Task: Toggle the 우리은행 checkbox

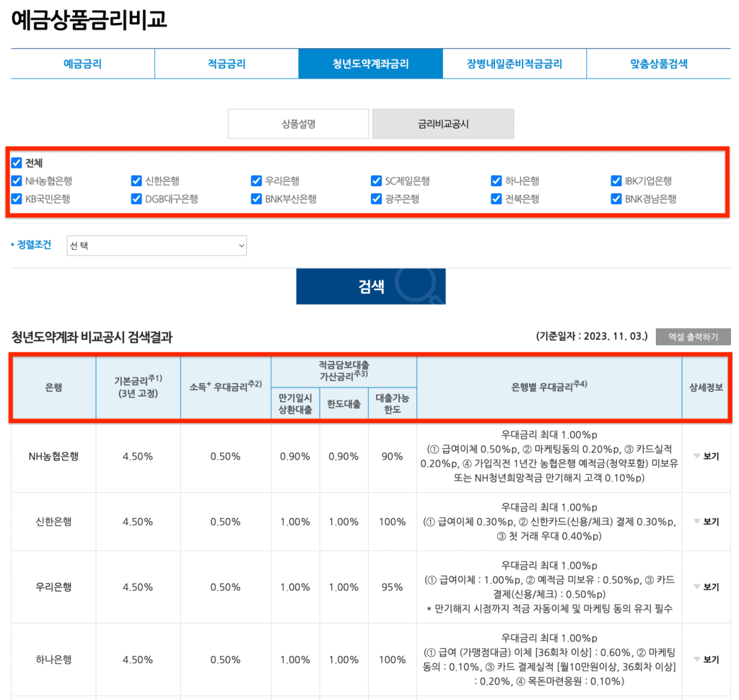Action: (x=256, y=181)
